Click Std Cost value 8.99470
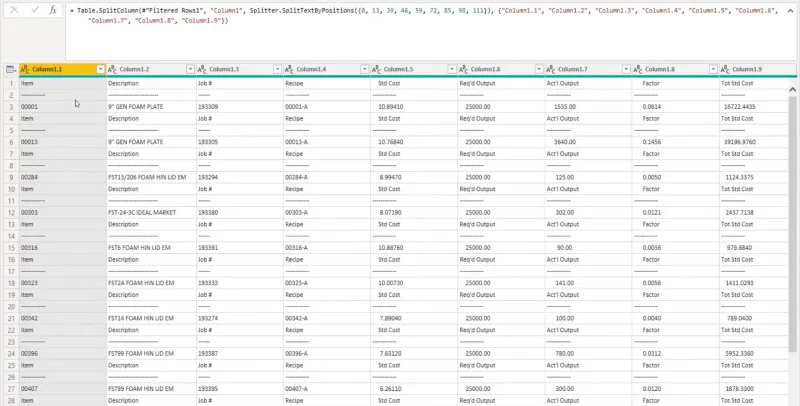800x406 pixels. click(414, 177)
